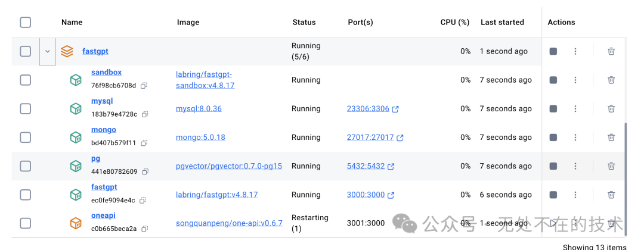Open the labring/fastgpt:v4.8.17 image link

click(217, 195)
